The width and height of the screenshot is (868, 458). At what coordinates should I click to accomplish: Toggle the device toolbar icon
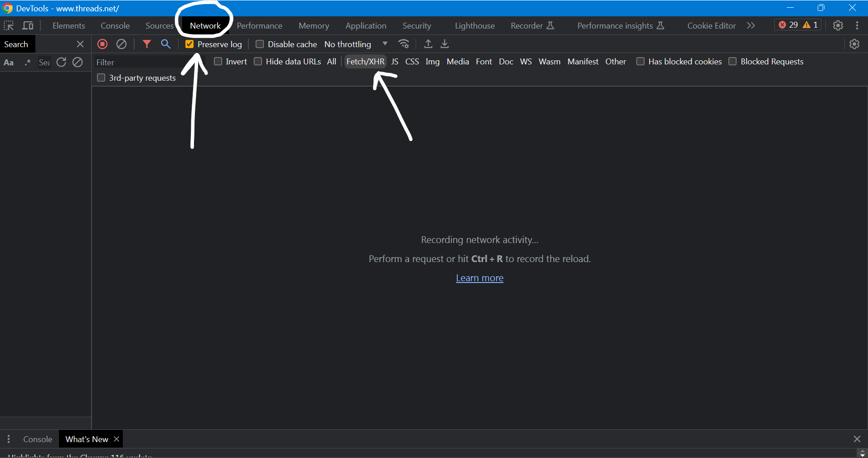[x=28, y=25]
